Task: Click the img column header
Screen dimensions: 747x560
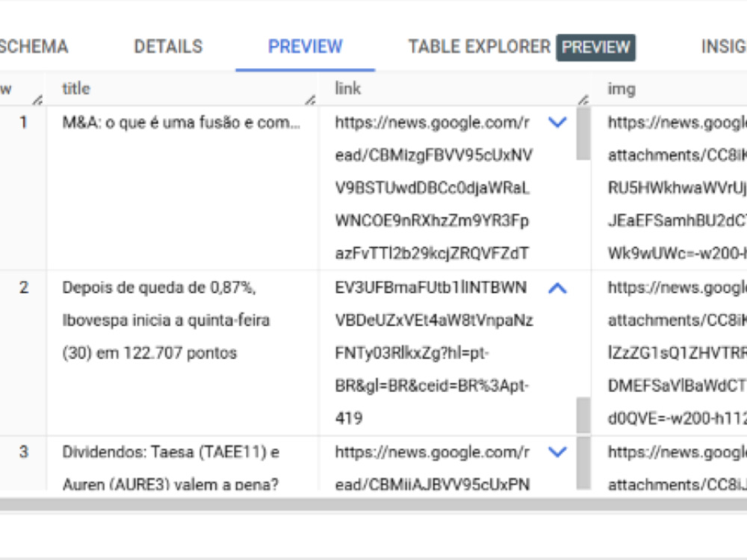Action: click(622, 89)
